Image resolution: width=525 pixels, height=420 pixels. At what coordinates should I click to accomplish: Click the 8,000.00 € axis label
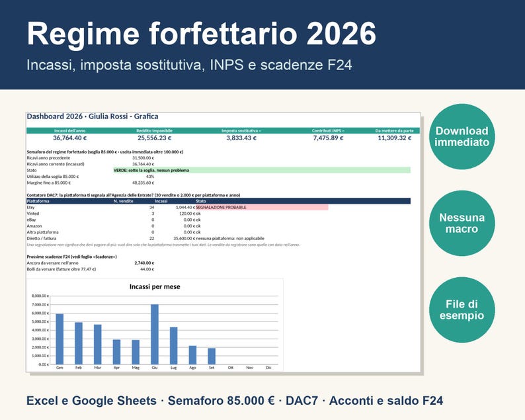click(40, 296)
